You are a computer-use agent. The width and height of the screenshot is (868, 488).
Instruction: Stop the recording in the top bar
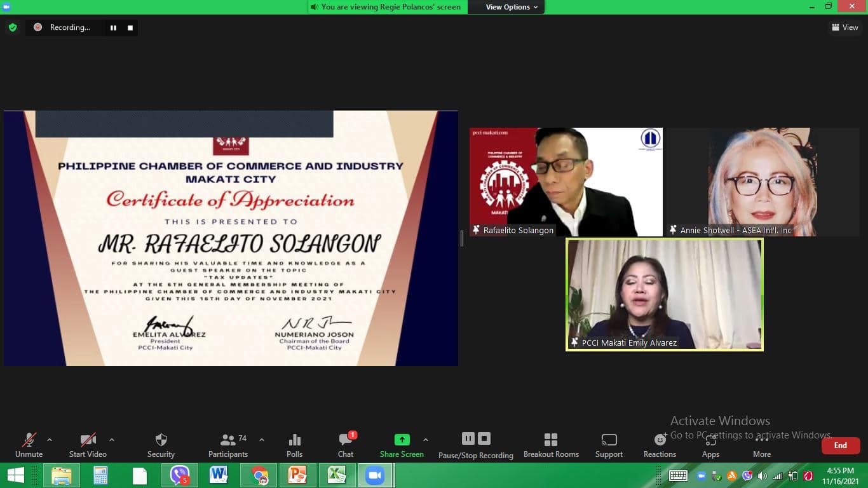pyautogui.click(x=130, y=28)
